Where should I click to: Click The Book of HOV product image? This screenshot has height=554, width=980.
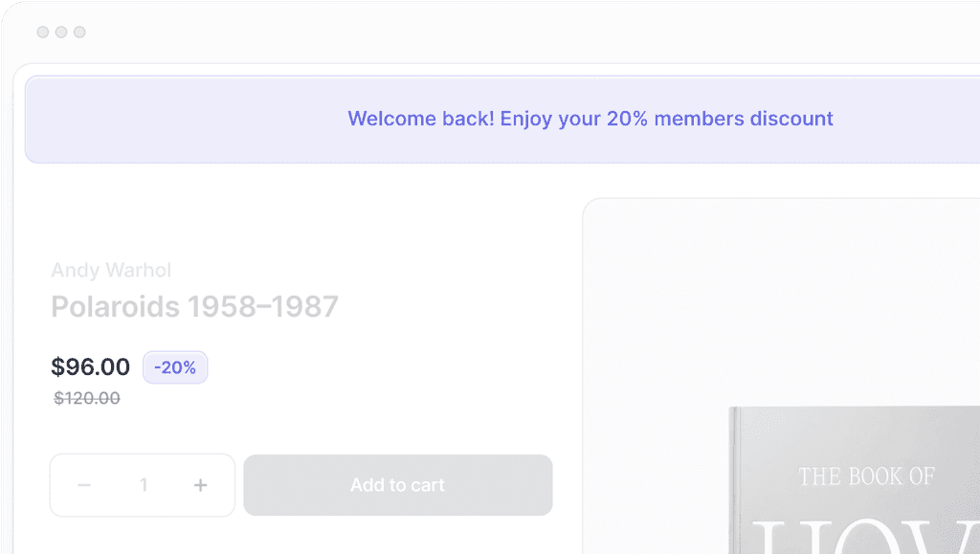point(861,478)
